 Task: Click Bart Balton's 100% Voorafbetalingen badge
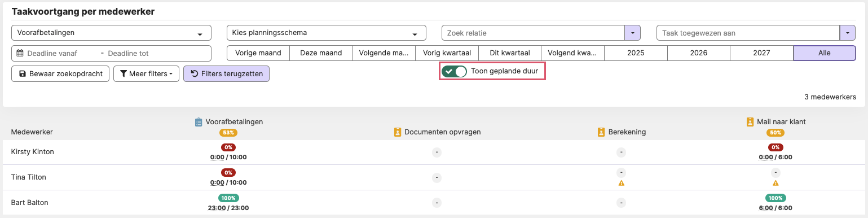(x=228, y=198)
